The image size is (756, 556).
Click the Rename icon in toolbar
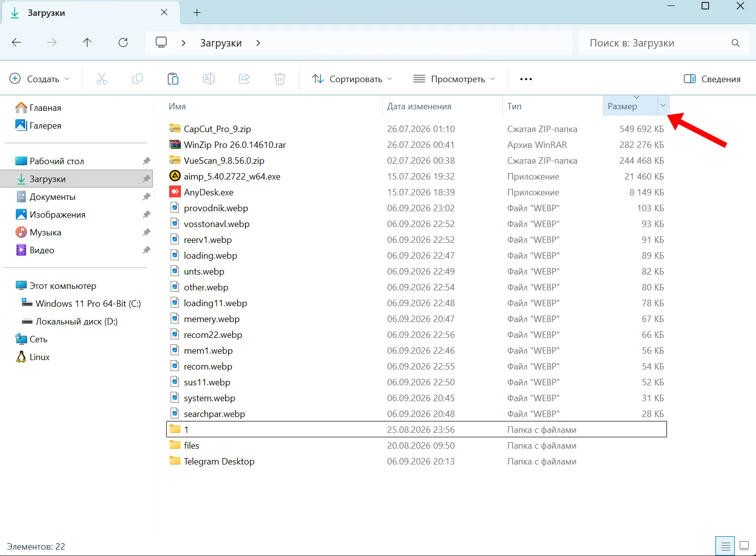(x=209, y=79)
